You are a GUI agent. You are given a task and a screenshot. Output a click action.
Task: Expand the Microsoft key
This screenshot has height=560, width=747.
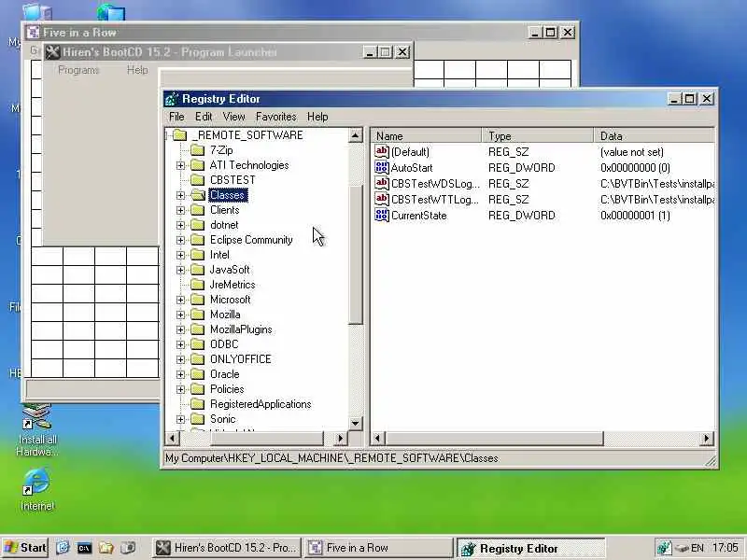pos(180,300)
